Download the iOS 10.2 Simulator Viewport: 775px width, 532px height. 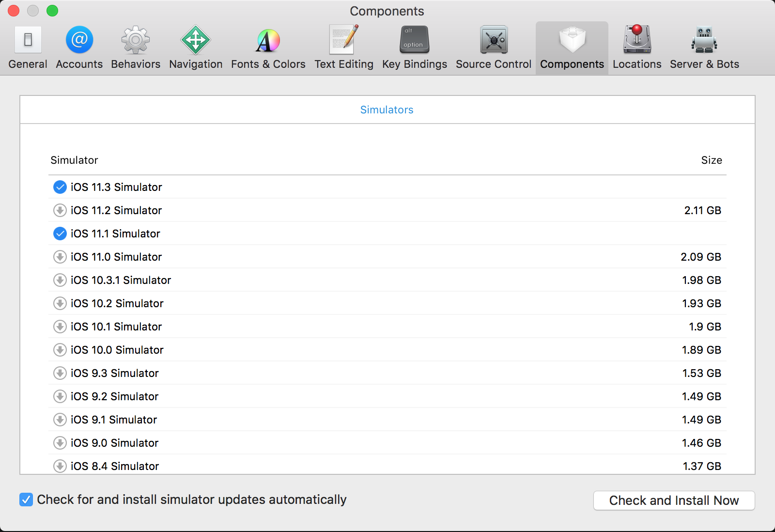[x=60, y=303]
